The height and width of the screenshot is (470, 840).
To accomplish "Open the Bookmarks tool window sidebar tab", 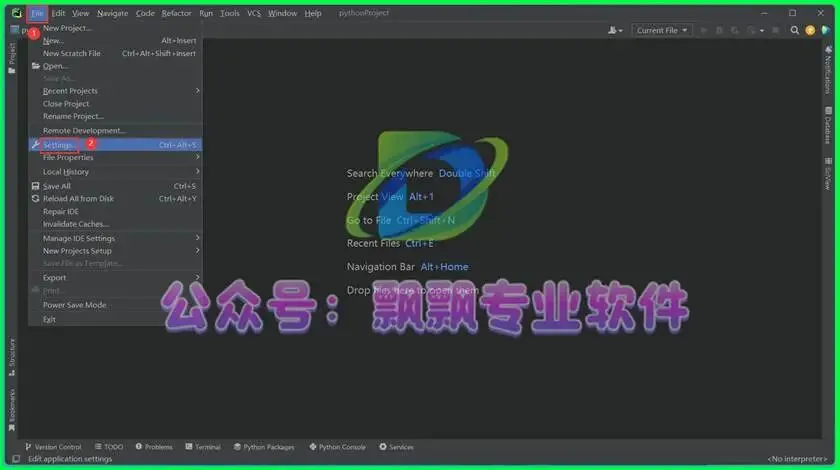I will coord(12,410).
